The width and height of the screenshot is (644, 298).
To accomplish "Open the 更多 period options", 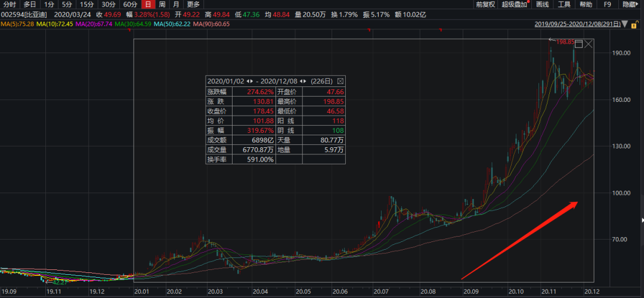I will point(193,4).
